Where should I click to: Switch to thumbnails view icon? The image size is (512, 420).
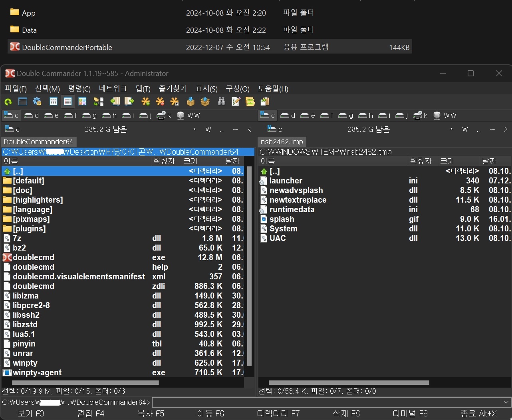point(82,102)
